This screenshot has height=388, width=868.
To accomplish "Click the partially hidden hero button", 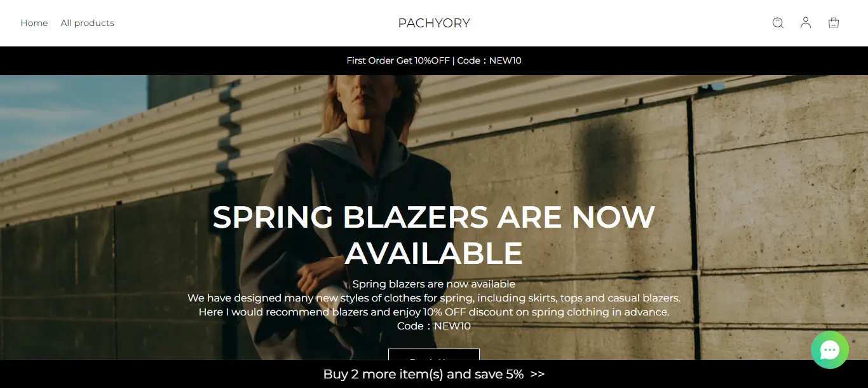I will coord(434,354).
